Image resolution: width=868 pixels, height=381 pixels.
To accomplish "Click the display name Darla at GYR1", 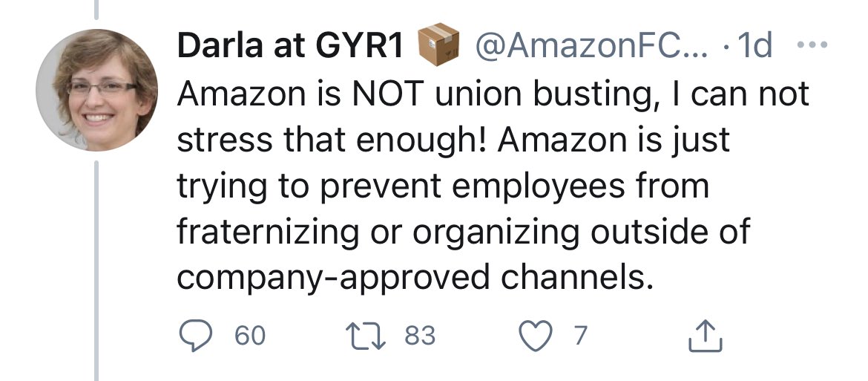I will pos(291,48).
